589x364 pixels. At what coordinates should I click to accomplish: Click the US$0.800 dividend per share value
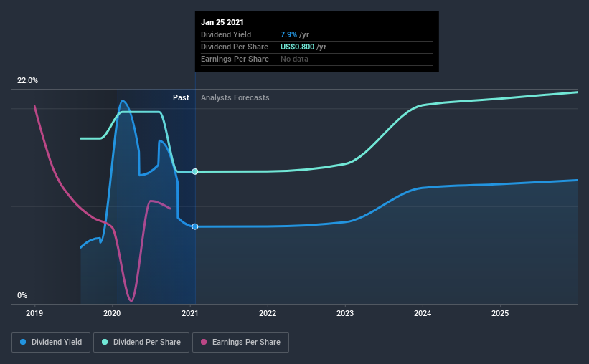(x=297, y=47)
